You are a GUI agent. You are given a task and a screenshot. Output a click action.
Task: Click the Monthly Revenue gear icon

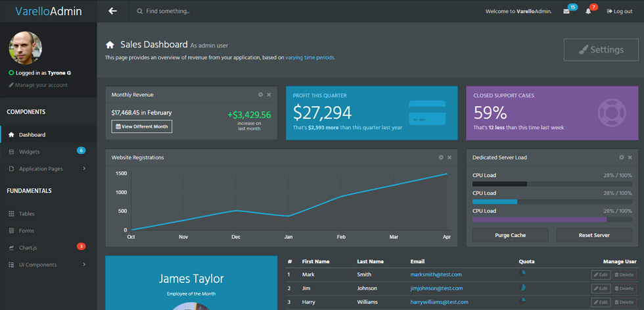click(260, 95)
